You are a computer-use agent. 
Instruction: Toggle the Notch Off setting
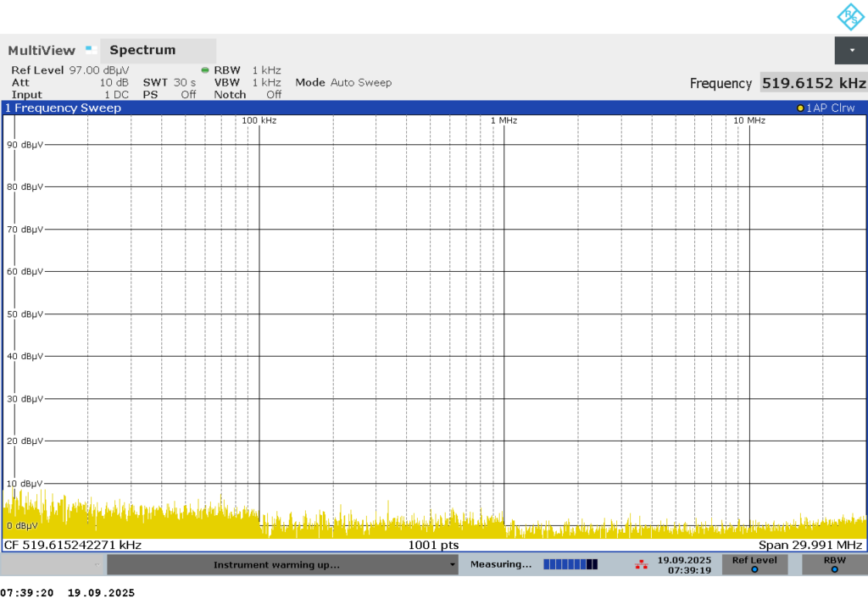248,95
